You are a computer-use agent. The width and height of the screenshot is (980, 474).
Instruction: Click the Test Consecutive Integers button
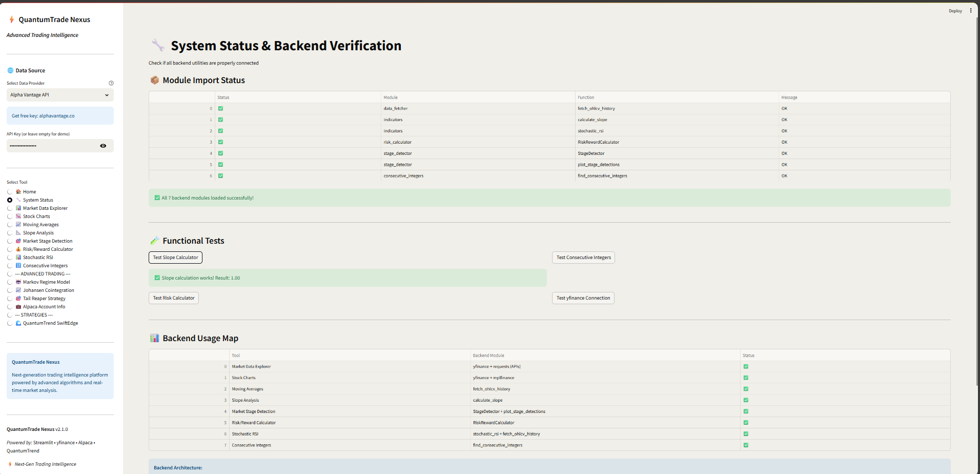click(x=584, y=258)
